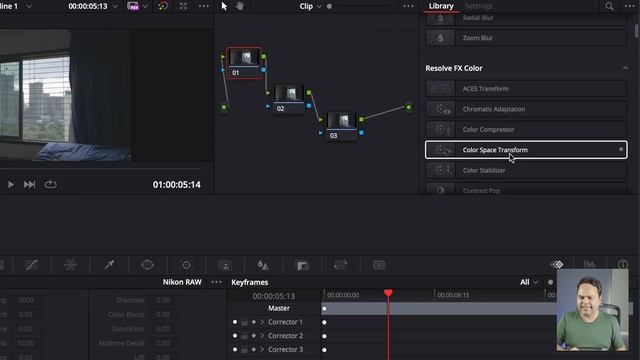The height and width of the screenshot is (360, 640).
Task: Toggle auto keyframe diamond for Corrector 3
Action: point(253,349)
